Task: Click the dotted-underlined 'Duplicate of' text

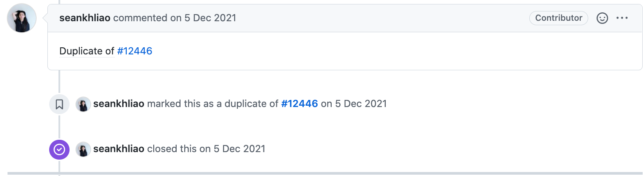Action: (87, 51)
